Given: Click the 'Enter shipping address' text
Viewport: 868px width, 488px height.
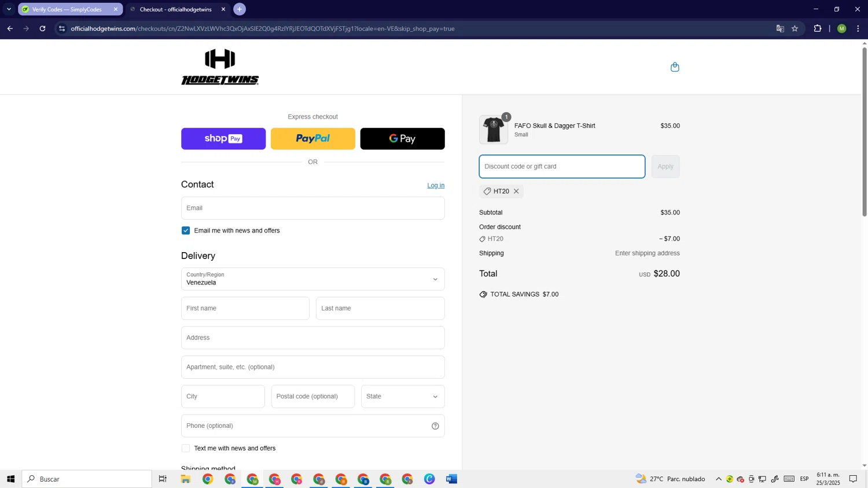Looking at the screenshot, I should (648, 253).
